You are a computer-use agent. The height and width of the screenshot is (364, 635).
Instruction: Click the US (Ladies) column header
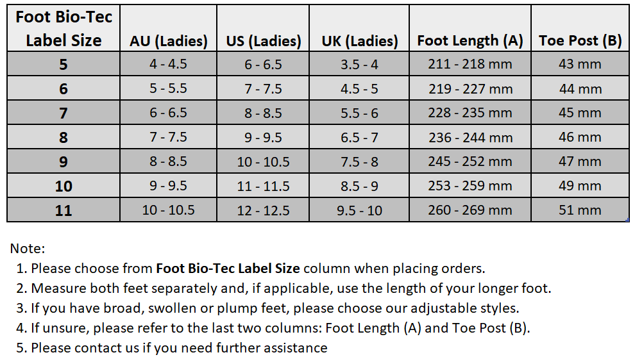(x=264, y=41)
